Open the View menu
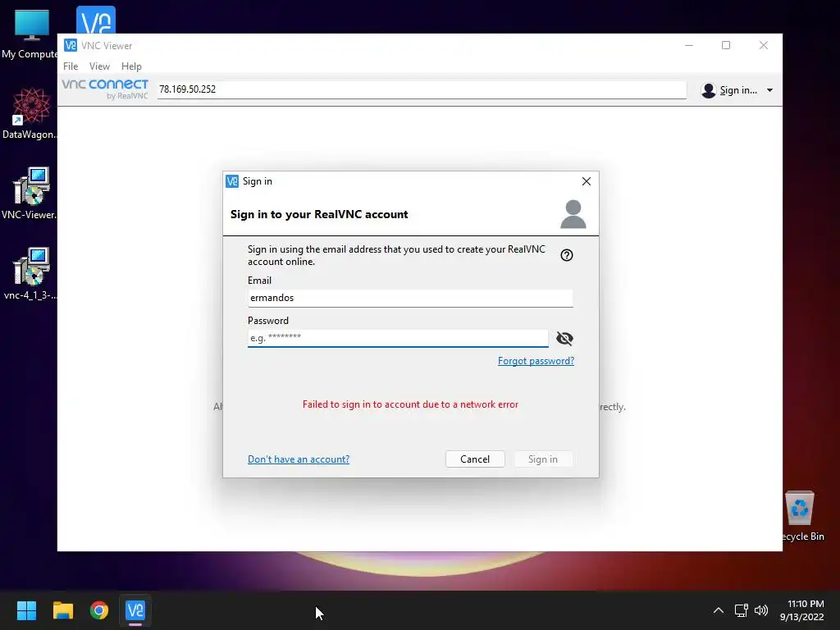This screenshot has width=840, height=630. coord(99,66)
